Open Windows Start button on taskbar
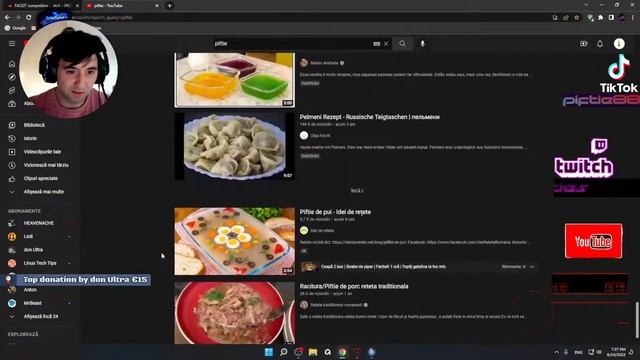 pyautogui.click(x=269, y=352)
